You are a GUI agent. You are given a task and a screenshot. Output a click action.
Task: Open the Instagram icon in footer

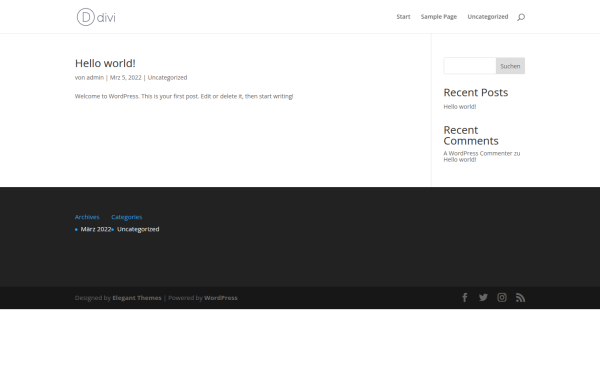(x=502, y=298)
